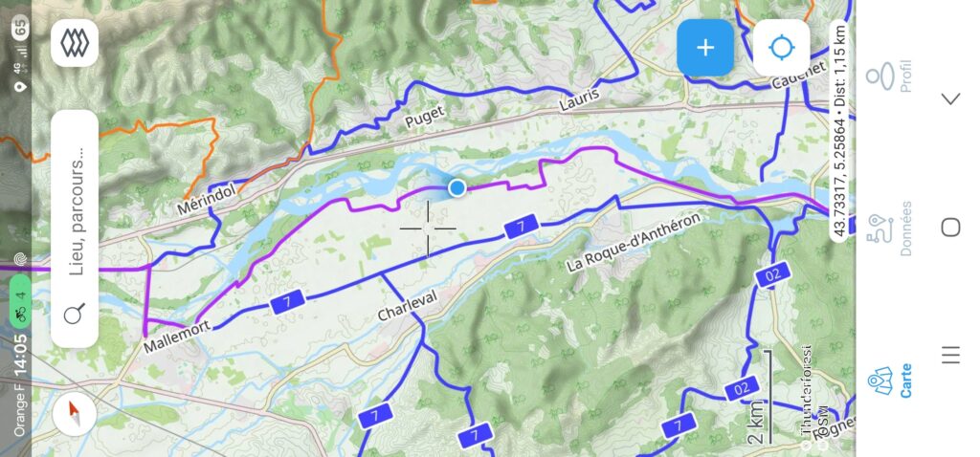The width and height of the screenshot is (980, 457).
Task: Open the Lieu, parcours search field
Action: click(x=75, y=228)
